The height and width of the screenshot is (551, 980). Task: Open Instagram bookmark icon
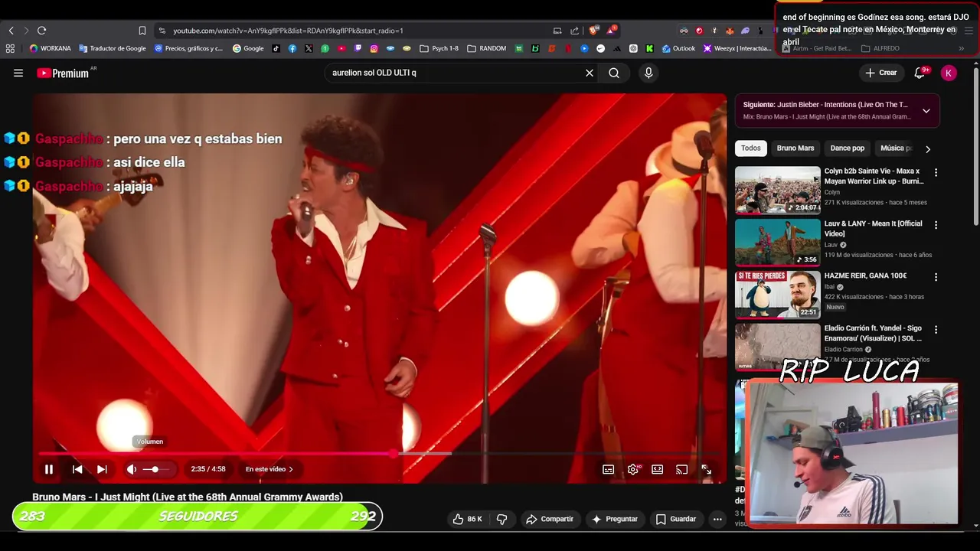pos(374,48)
